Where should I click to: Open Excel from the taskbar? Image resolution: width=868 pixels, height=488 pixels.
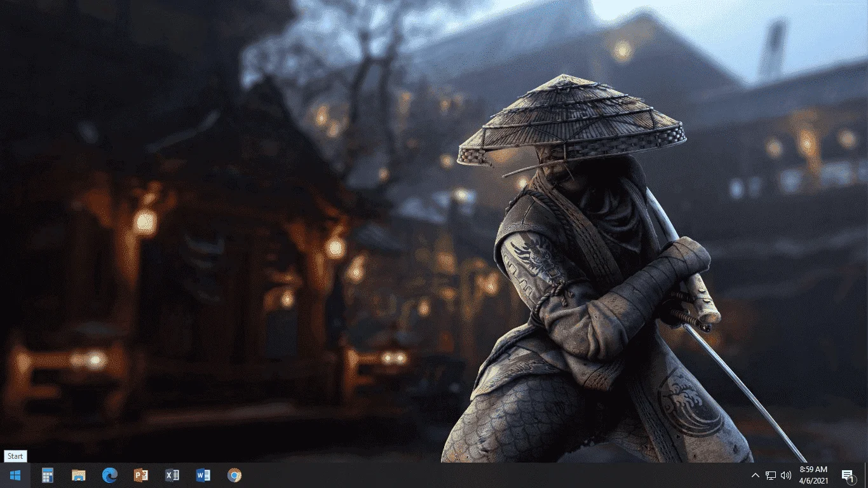pos(172,475)
